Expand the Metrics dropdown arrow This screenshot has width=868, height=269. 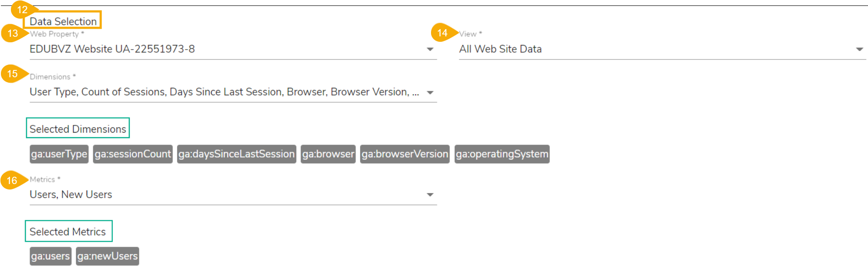pyautogui.click(x=430, y=194)
